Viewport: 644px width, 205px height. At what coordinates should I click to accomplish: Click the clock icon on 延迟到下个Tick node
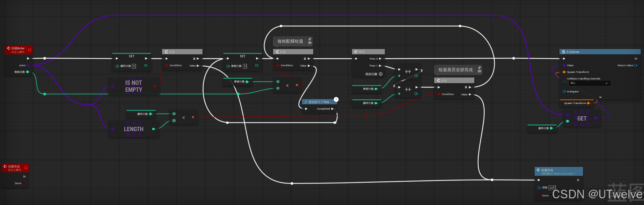coord(336,99)
